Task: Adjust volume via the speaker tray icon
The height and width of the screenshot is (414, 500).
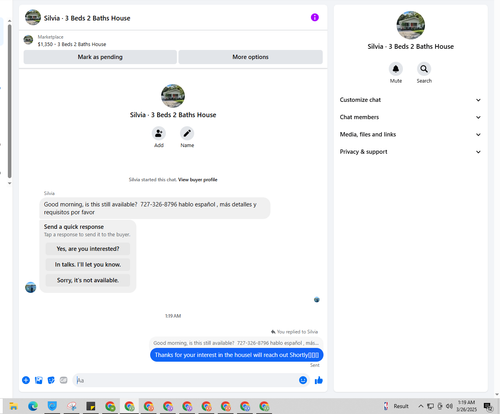Action: coord(449,406)
